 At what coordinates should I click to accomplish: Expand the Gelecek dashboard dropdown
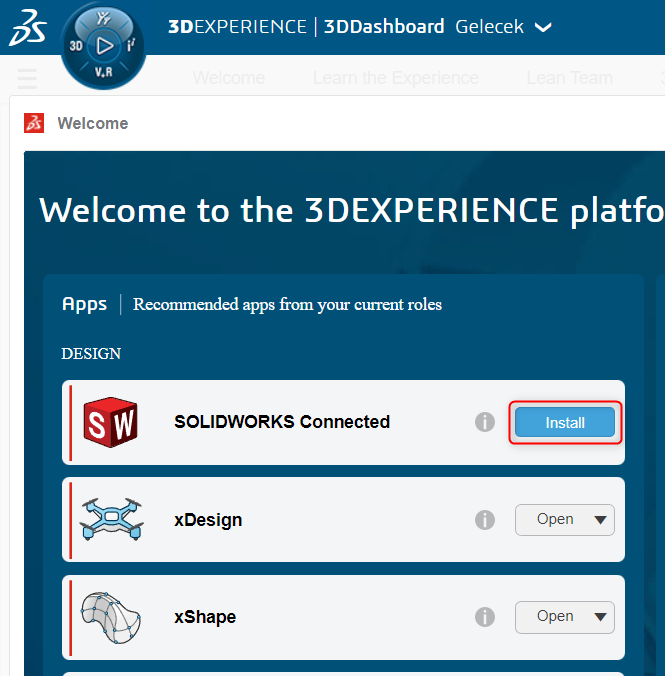pos(543,28)
